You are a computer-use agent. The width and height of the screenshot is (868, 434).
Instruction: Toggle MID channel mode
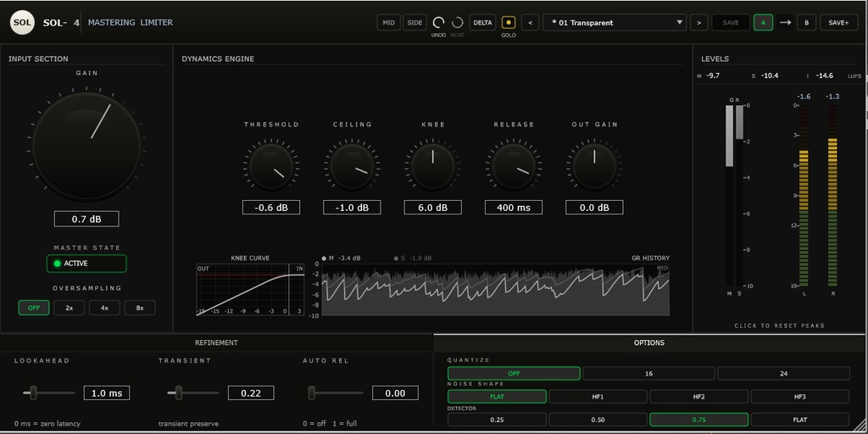point(388,23)
